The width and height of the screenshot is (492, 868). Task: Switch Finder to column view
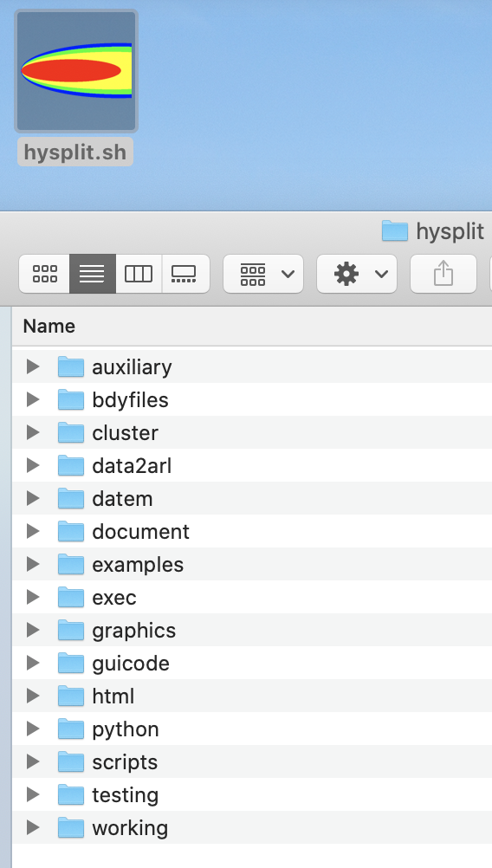point(139,274)
